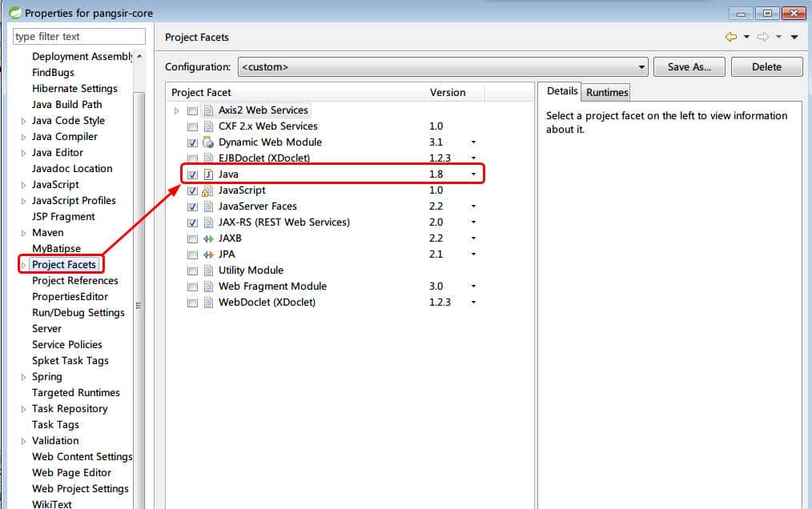The height and width of the screenshot is (509, 812).
Task: Click the Axis2 Web Services facet icon
Action: [208, 110]
